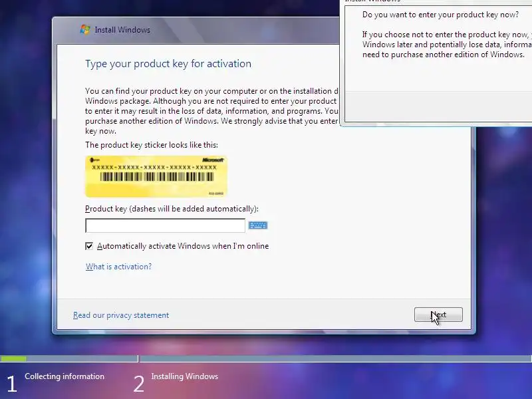Uncheck Automatically activate Windows when I'm online

89,246
